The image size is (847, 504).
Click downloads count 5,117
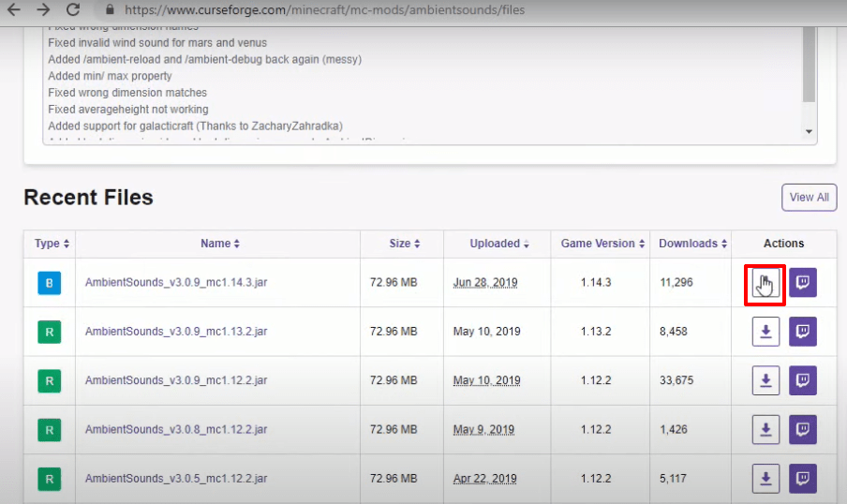[673, 479]
